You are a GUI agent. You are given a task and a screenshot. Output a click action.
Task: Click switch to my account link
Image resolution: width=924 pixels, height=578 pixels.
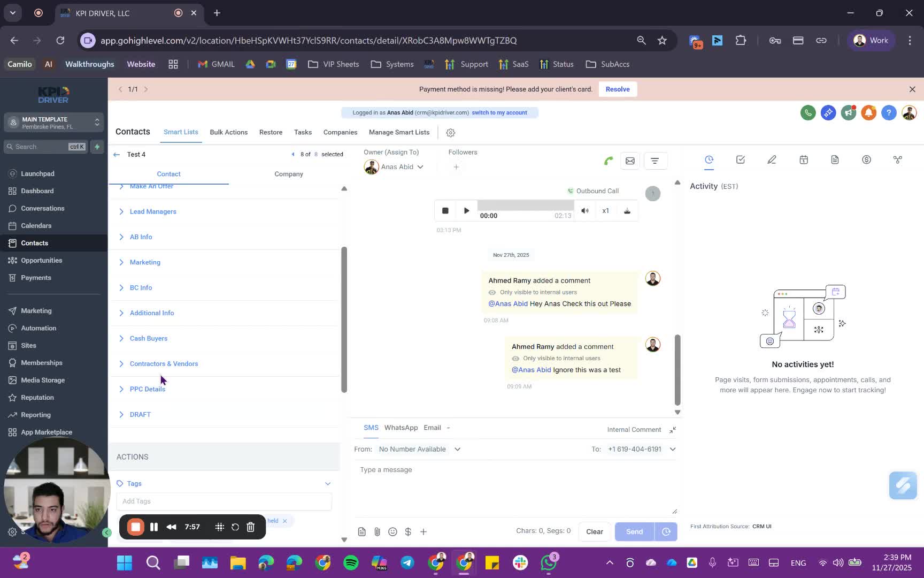click(x=499, y=113)
